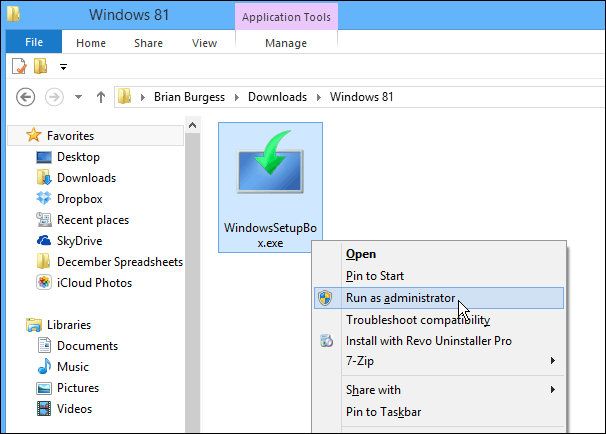The width and height of the screenshot is (606, 434).
Task: Click the UAC shield icon in menu
Action: (x=325, y=298)
